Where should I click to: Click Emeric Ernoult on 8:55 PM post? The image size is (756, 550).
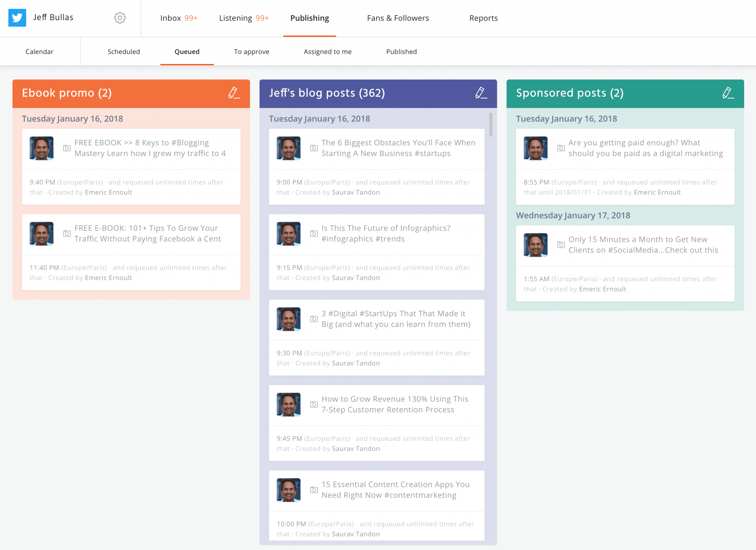[x=657, y=192]
